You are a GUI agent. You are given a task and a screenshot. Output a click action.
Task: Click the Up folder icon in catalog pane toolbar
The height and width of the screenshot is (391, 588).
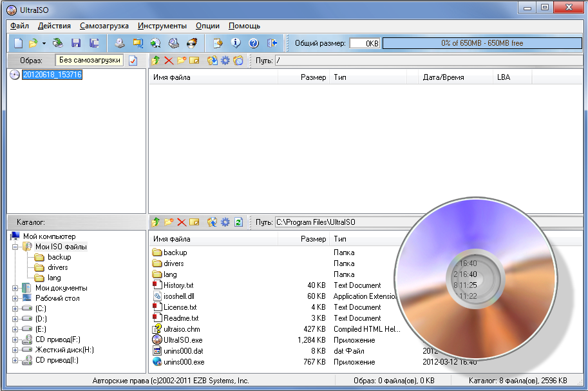155,222
